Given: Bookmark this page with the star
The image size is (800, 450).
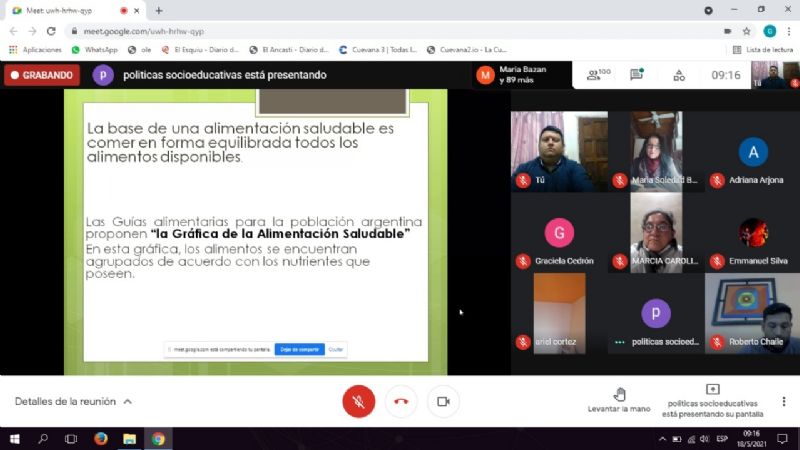Looking at the screenshot, I should pos(746,31).
